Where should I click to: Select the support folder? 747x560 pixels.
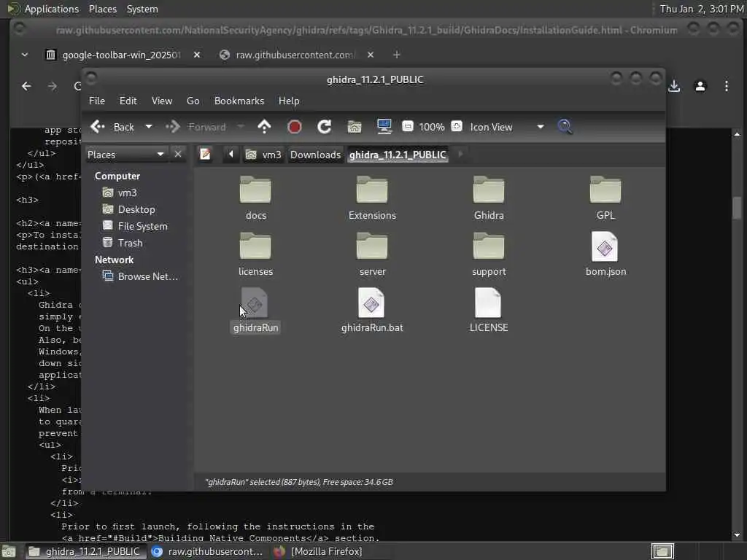[x=489, y=254]
